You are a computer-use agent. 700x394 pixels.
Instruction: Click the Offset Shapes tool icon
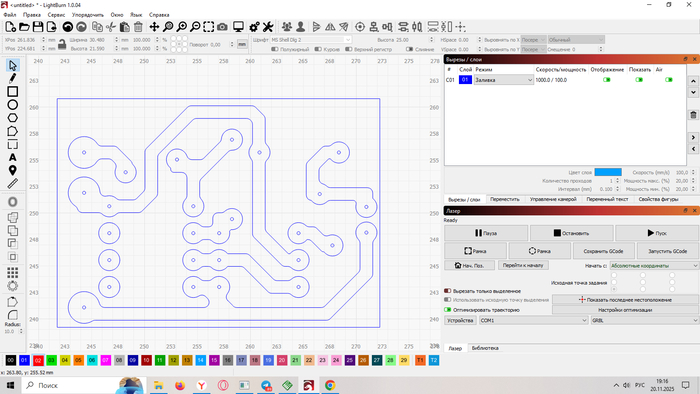12,202
